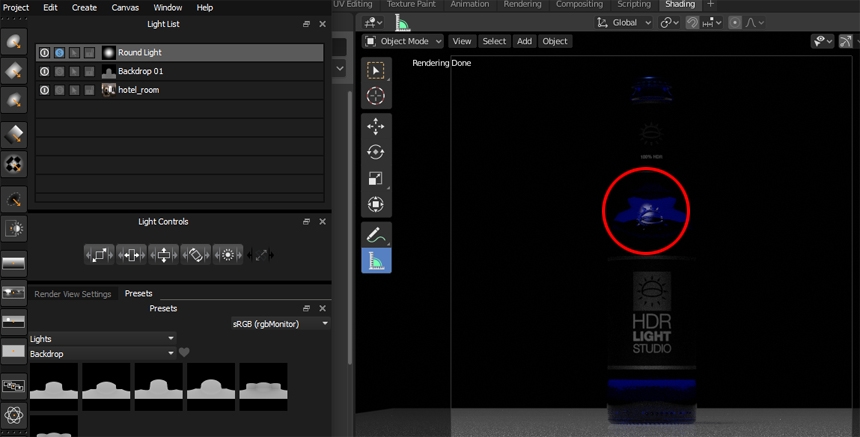Select the hotel_room light row
Screen dimensions: 860x437
coord(180,90)
